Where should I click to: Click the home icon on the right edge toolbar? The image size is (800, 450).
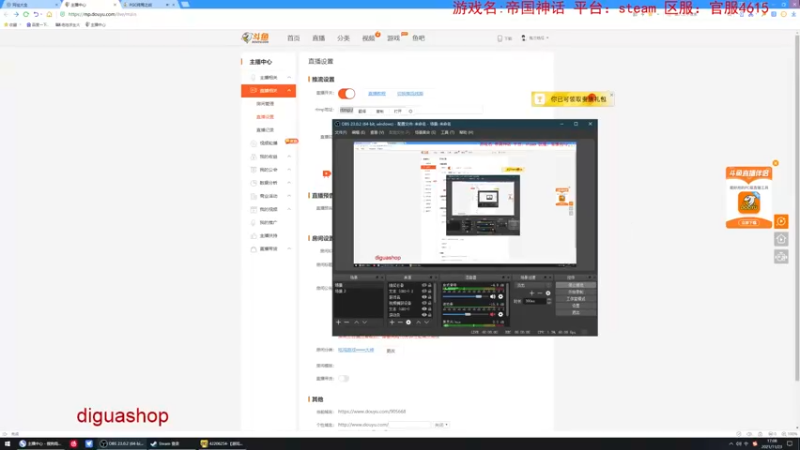[781, 239]
